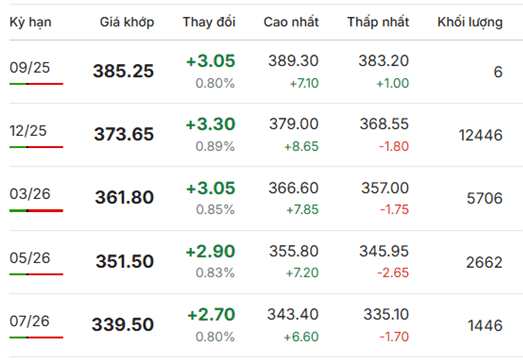Viewport: 523px width, 362px height.
Task: Click the green-red range bar under 09/25
Action: tap(36, 84)
